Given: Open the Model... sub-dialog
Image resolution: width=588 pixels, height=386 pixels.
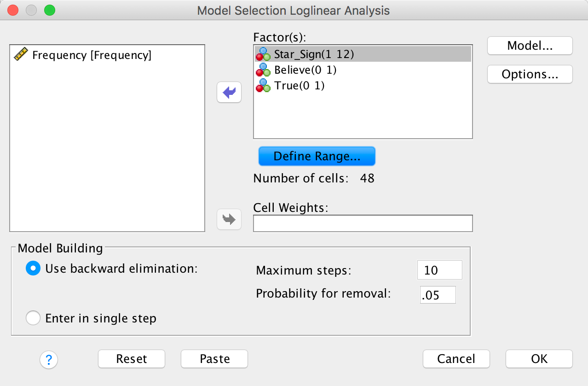Looking at the screenshot, I should tap(530, 46).
